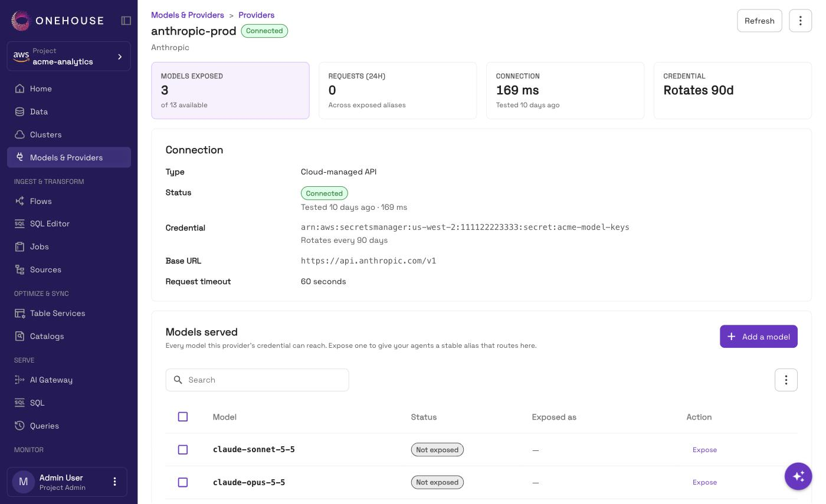The width and height of the screenshot is (826, 504).
Task: Click the Catalogs icon in sidebar
Action: point(20,336)
